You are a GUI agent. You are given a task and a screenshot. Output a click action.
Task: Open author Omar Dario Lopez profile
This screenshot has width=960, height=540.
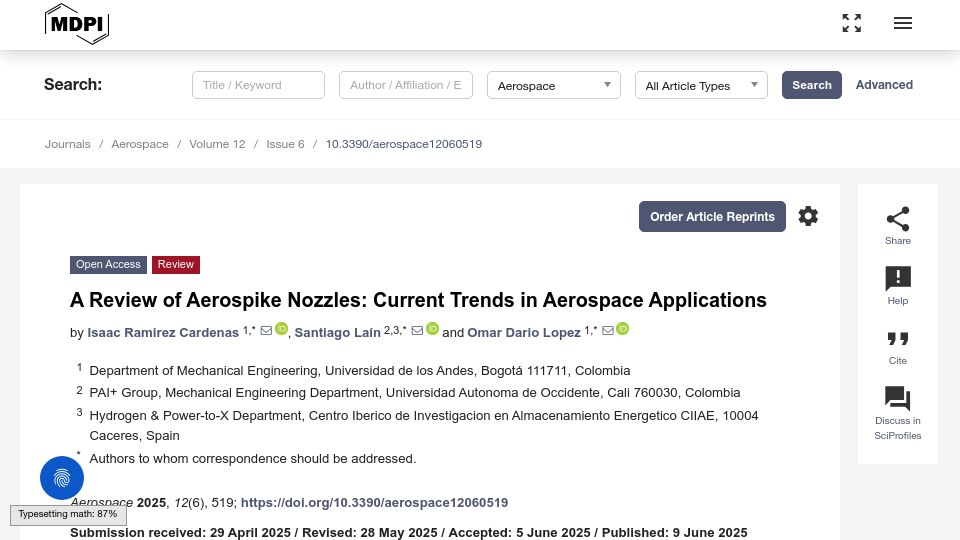click(x=524, y=332)
